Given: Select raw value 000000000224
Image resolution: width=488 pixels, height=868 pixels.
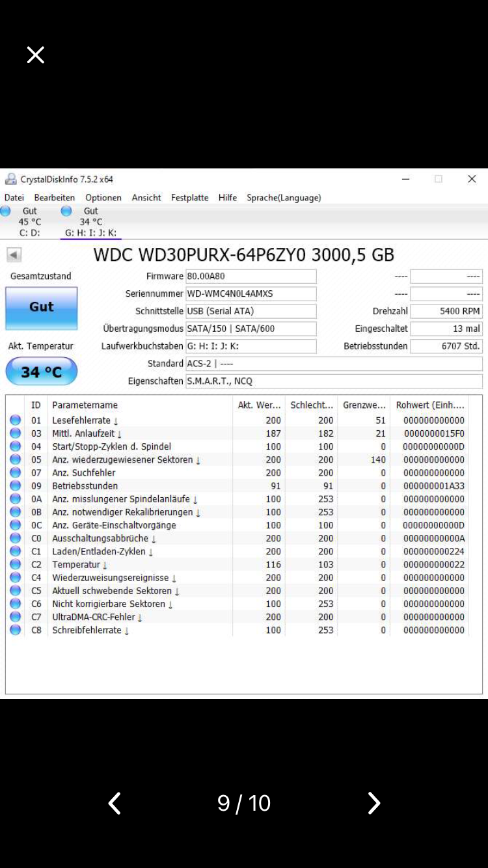Looking at the screenshot, I should pos(434,552).
